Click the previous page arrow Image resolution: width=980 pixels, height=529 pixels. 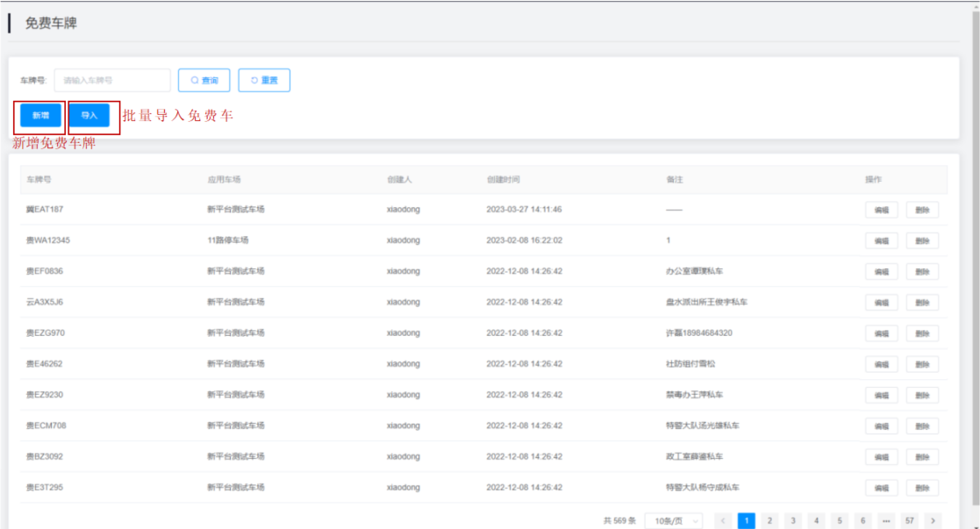pyautogui.click(x=724, y=521)
